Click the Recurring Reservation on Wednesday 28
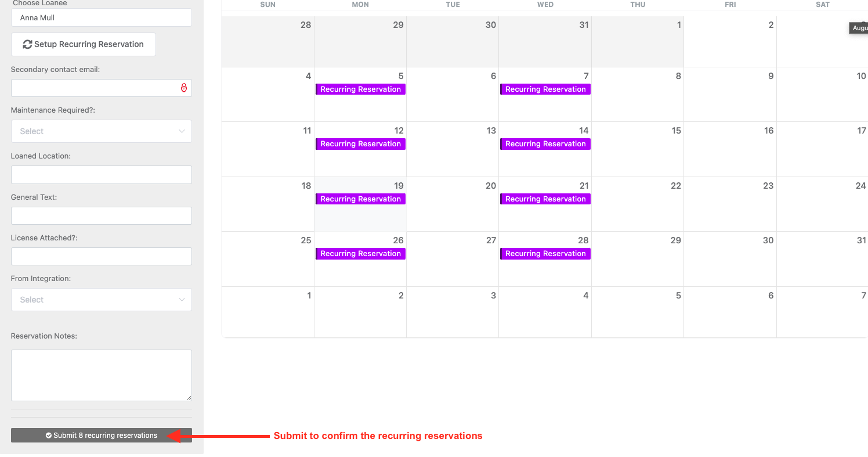 pyautogui.click(x=545, y=254)
